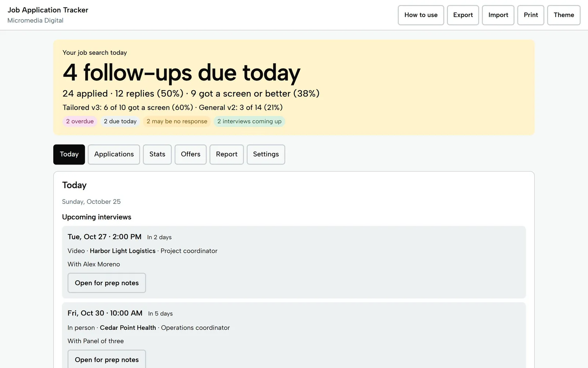Click the "Tailored v3" resume stats line

pyautogui.click(x=173, y=107)
